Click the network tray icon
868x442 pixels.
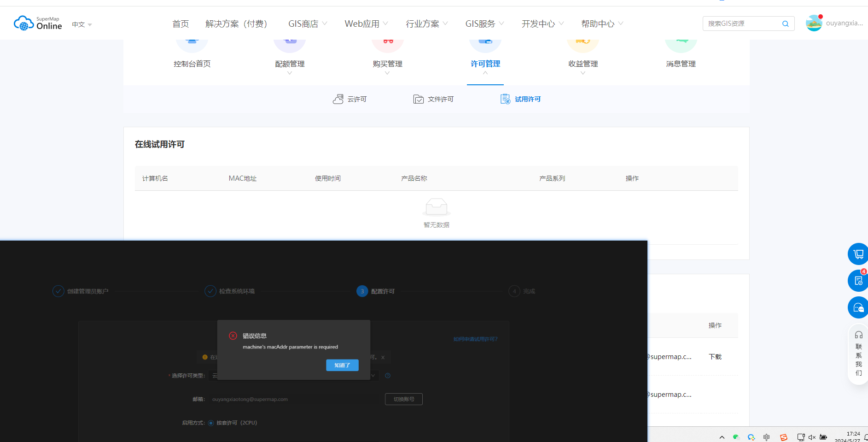(x=801, y=437)
